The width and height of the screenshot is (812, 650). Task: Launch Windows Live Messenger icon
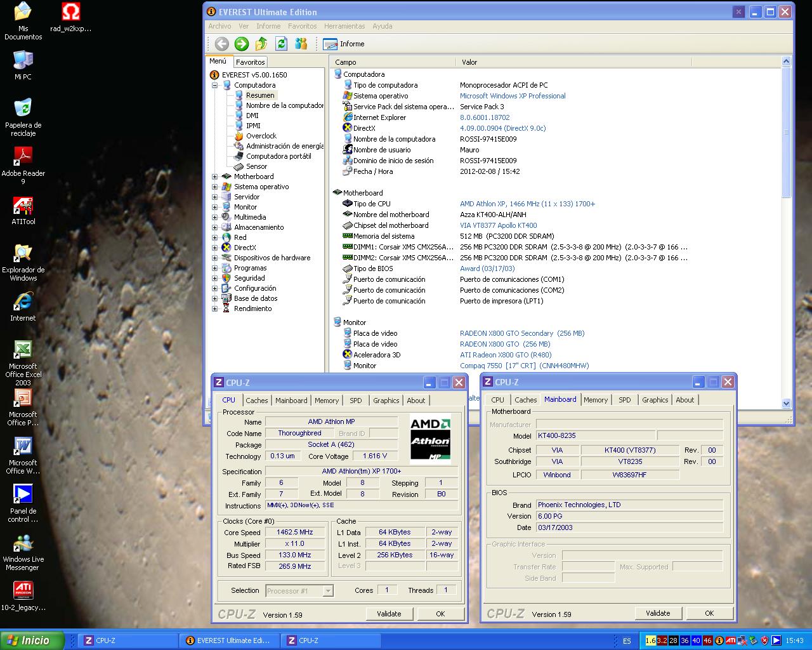pyautogui.click(x=23, y=552)
